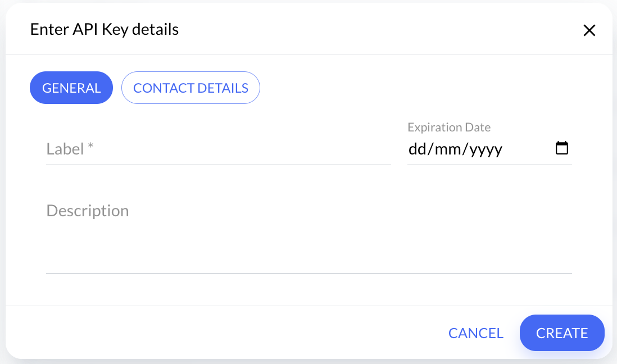Screen dimensions: 617x364
Task: Switch to the CONTACT DETAILS tab
Action: 190,88
